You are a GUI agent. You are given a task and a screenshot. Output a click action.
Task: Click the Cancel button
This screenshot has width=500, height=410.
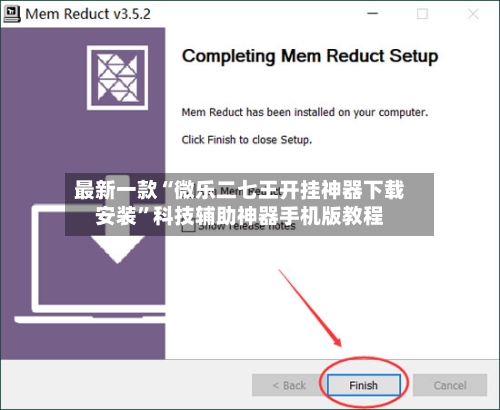pyautogui.click(x=450, y=385)
